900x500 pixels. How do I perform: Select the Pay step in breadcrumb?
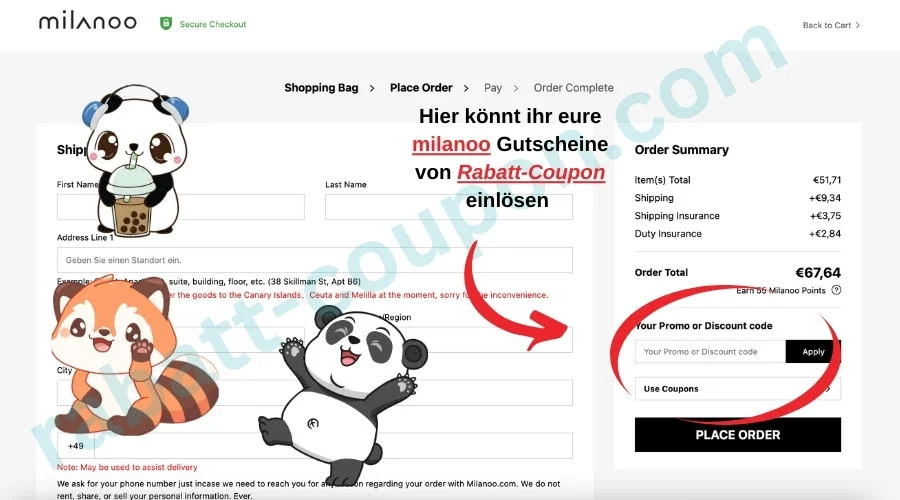click(x=492, y=88)
